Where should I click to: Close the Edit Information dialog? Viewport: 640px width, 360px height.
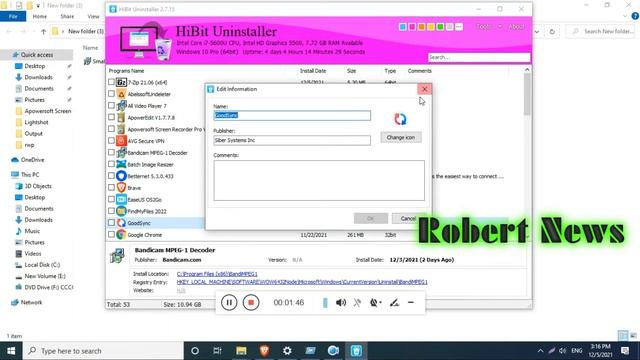click(x=424, y=89)
